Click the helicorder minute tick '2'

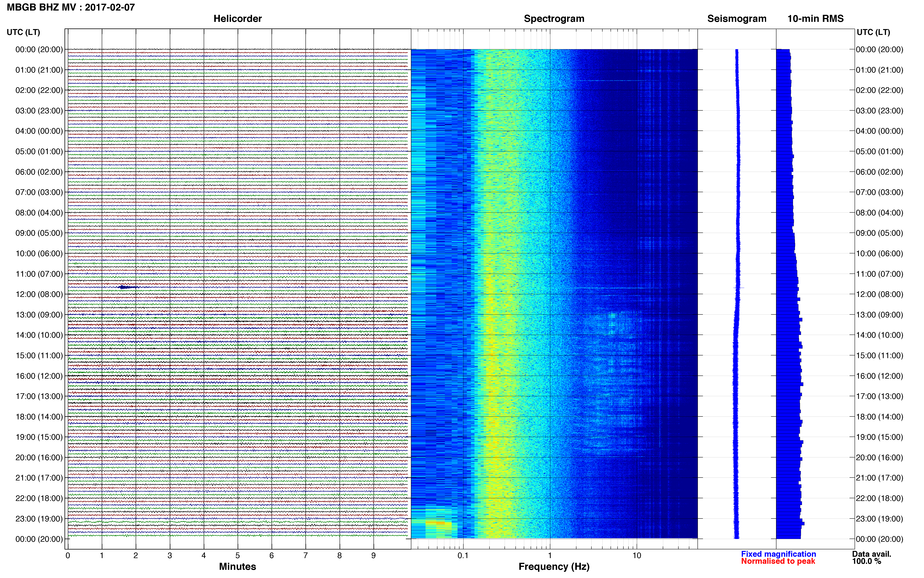[136, 556]
